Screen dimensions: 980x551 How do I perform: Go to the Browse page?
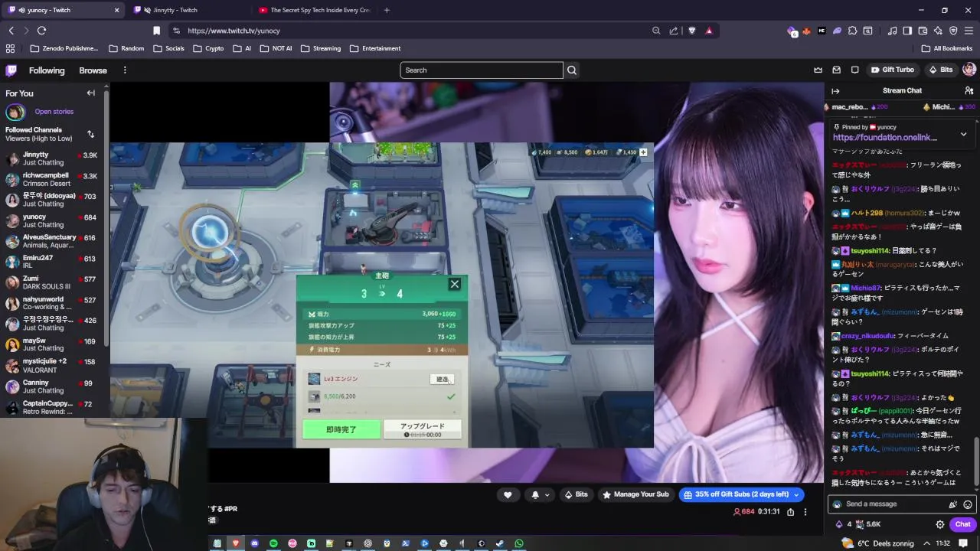(x=93, y=70)
